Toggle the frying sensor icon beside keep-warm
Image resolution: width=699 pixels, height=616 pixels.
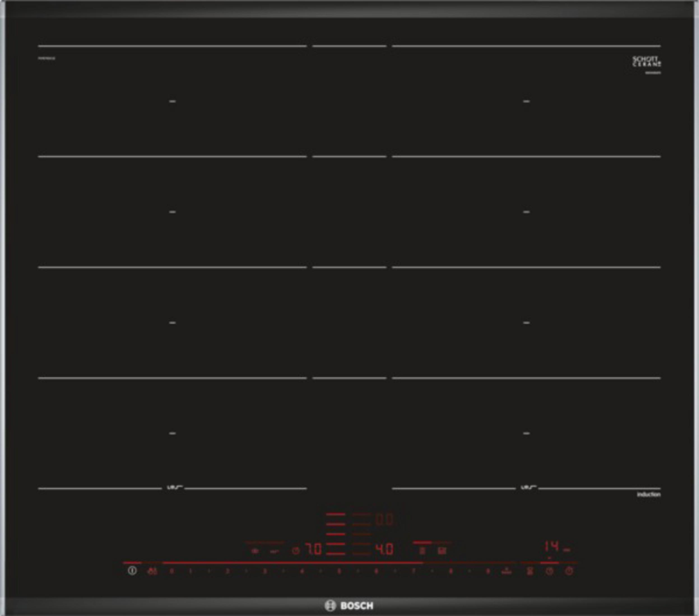tap(274, 551)
